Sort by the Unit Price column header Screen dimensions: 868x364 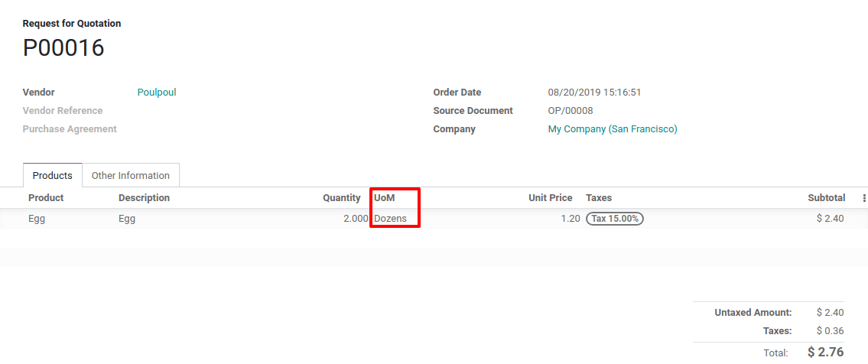tap(551, 197)
